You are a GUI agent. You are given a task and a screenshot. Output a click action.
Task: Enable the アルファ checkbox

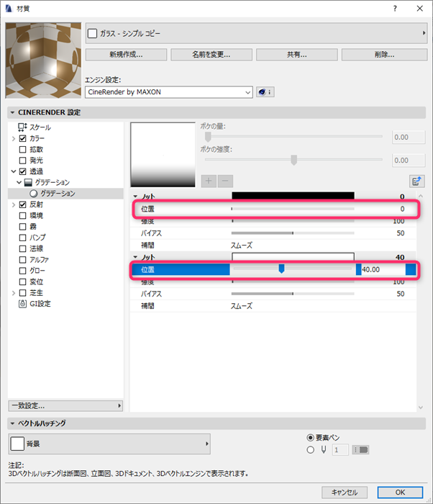click(22, 260)
